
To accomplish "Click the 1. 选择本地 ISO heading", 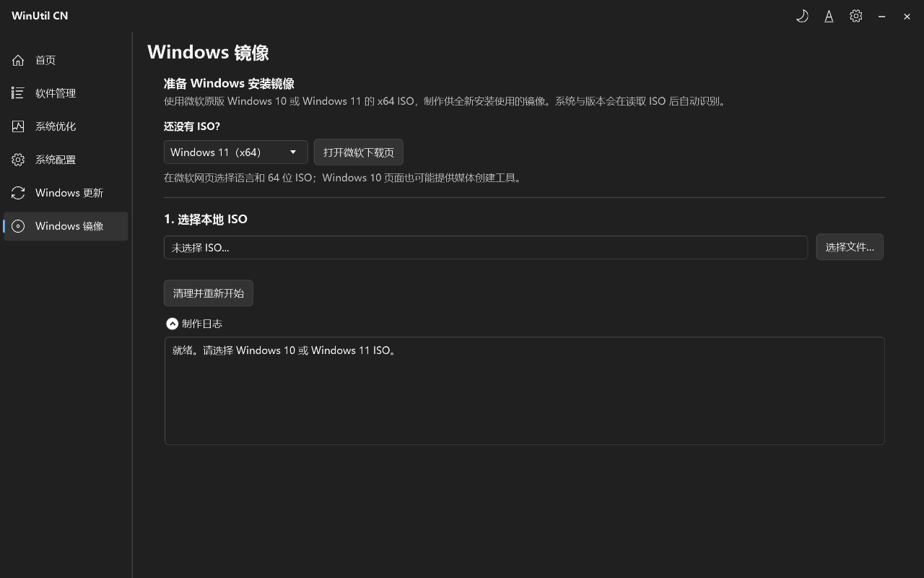I will click(x=206, y=219).
